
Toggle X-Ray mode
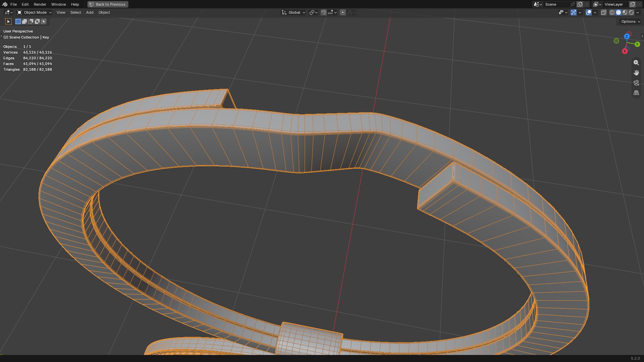[603, 12]
